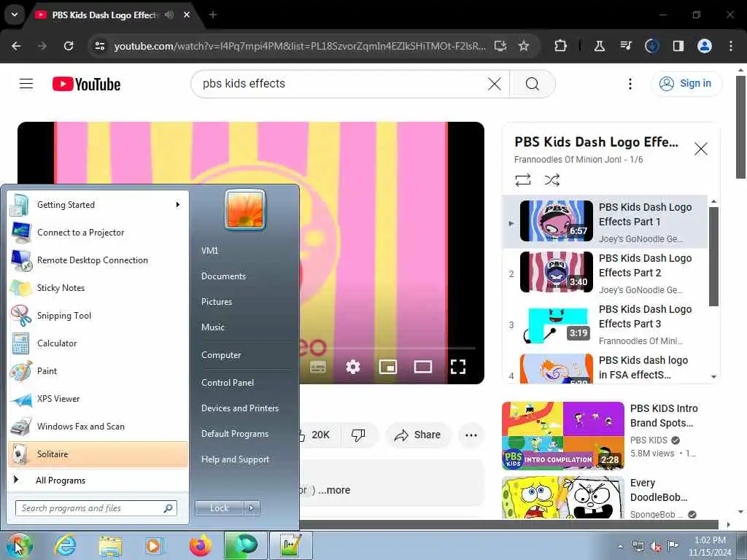Viewport: 747px width, 560px height.
Task: Open YouTube settings three-dot menu
Action: (630, 85)
